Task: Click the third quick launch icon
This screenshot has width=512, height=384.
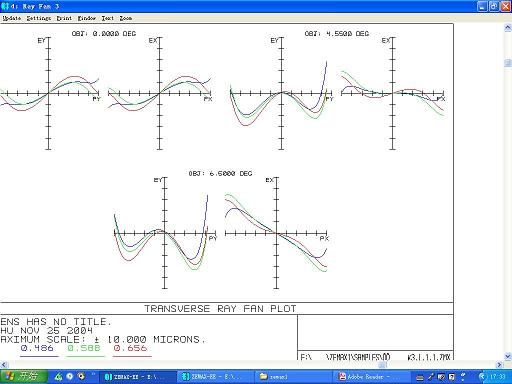Action: coord(81,377)
